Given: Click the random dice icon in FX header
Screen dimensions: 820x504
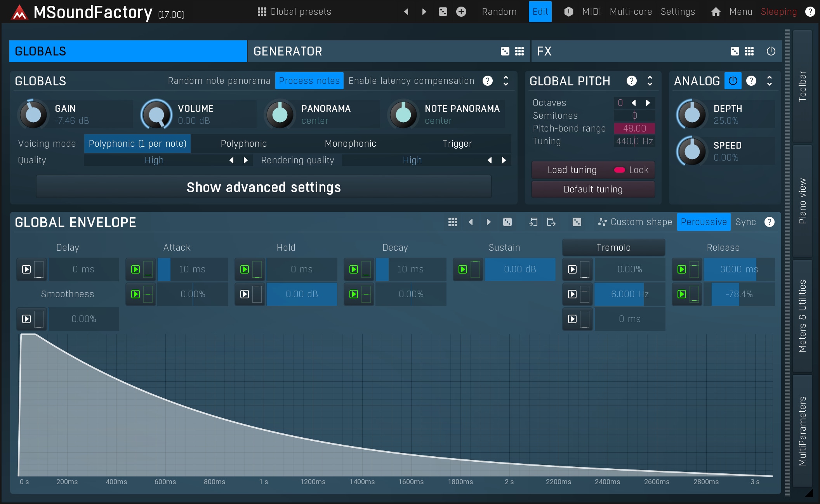Looking at the screenshot, I should 735,51.
